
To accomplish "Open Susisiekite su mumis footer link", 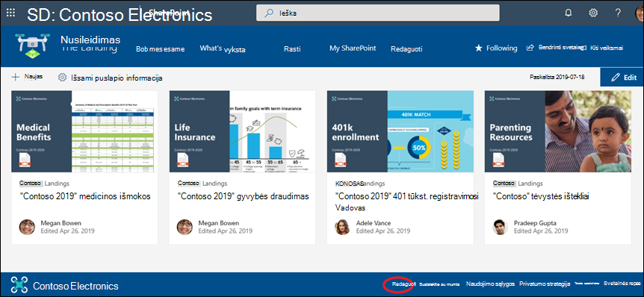I will pyautogui.click(x=439, y=284).
